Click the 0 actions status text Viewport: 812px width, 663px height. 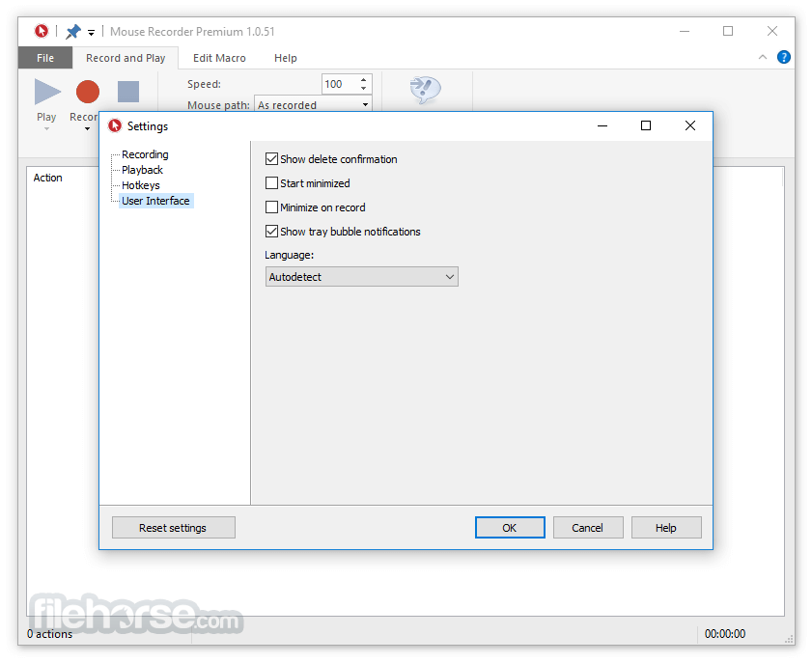tap(49, 634)
